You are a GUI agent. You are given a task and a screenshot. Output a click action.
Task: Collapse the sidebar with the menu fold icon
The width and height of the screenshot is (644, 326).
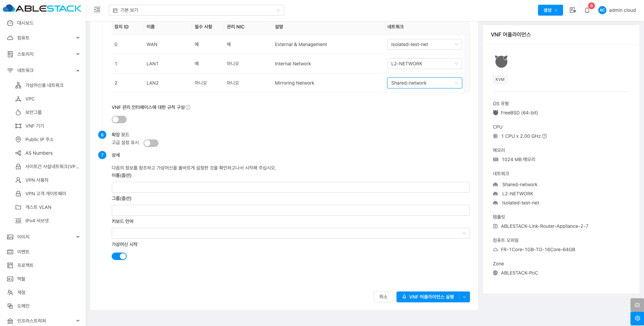tap(97, 10)
